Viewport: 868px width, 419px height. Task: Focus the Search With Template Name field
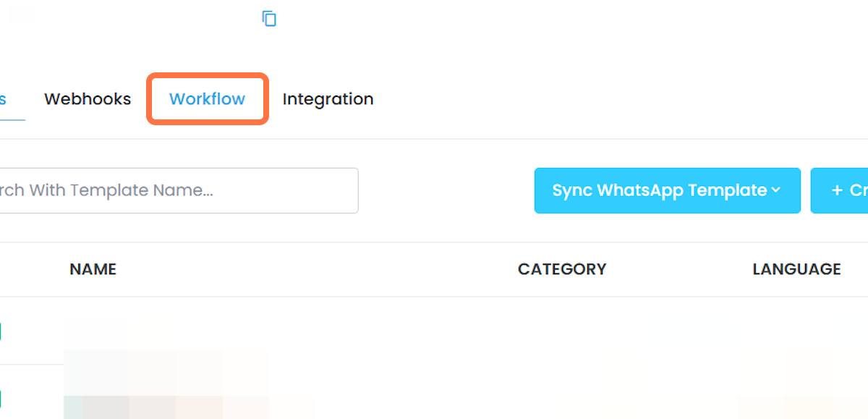click(x=179, y=190)
